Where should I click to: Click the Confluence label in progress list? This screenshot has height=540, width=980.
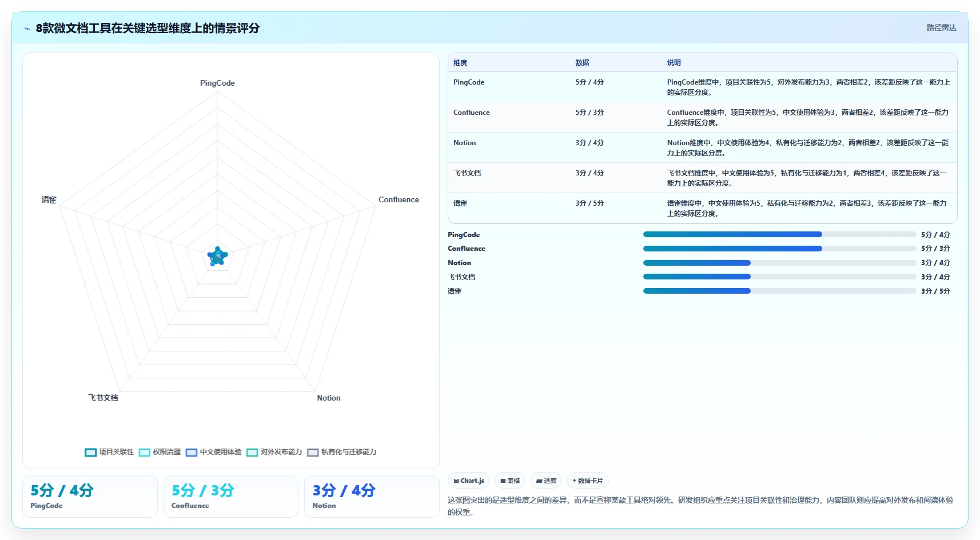coord(467,249)
